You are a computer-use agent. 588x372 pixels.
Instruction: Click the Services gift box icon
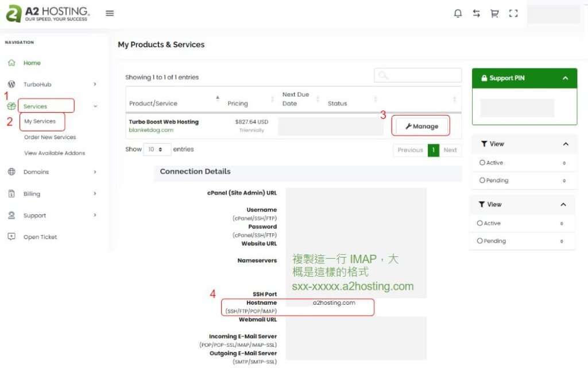pos(11,106)
